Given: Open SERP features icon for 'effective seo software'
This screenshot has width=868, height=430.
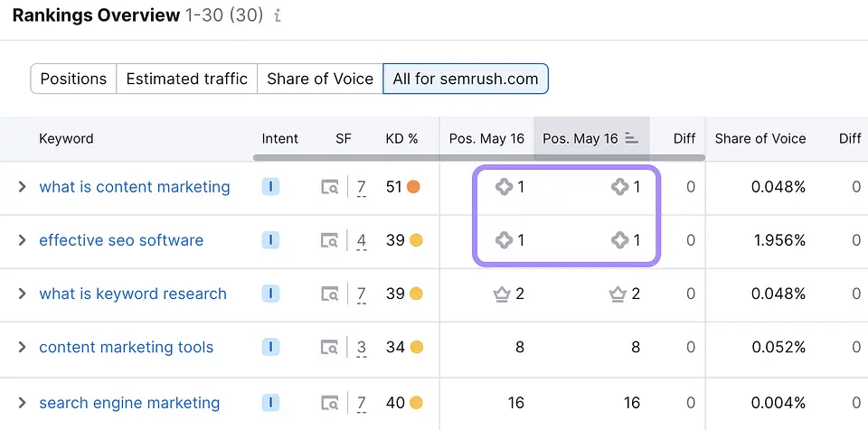Looking at the screenshot, I should click(331, 241).
